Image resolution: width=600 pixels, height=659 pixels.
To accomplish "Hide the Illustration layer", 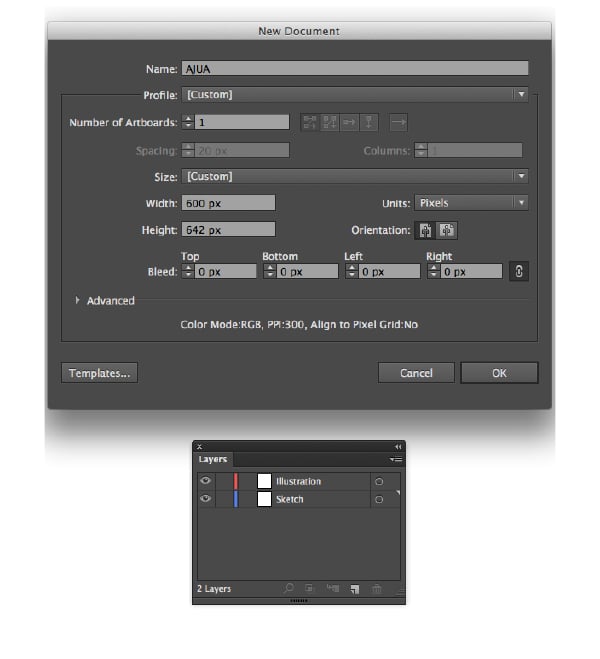I will [x=206, y=481].
